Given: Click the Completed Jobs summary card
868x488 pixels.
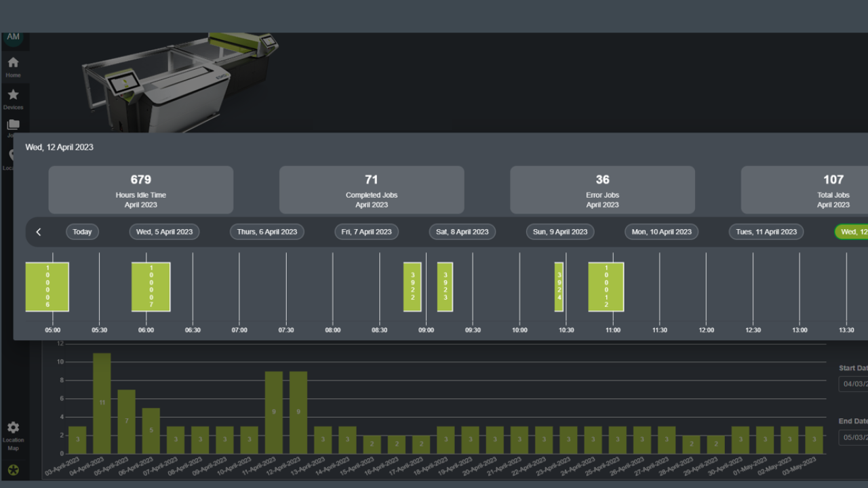Looking at the screenshot, I should [371, 190].
